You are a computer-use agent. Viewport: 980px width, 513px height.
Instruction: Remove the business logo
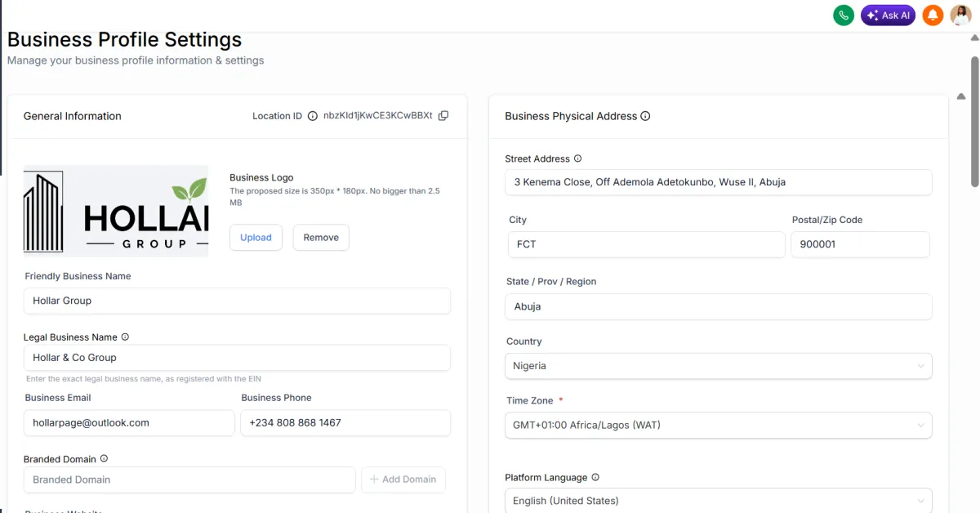(321, 238)
